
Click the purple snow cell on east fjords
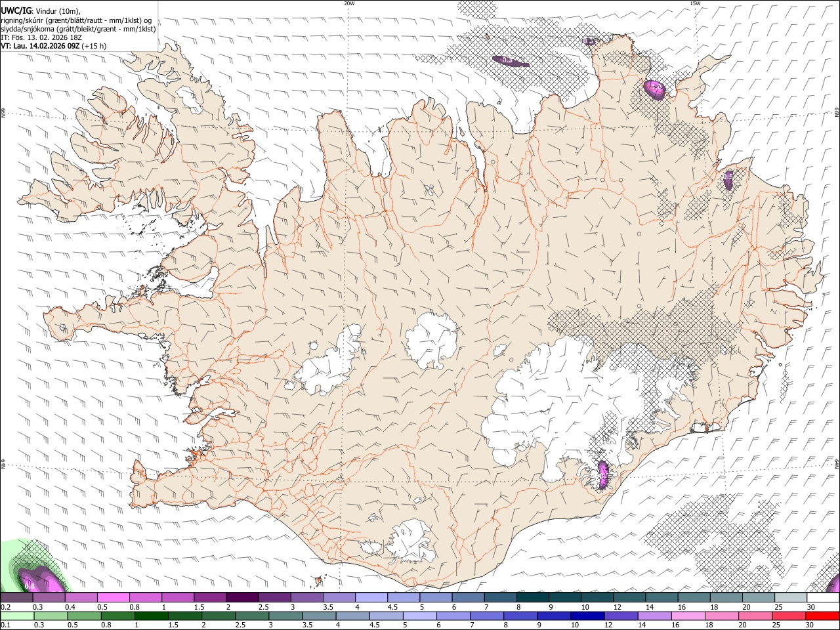(x=728, y=180)
